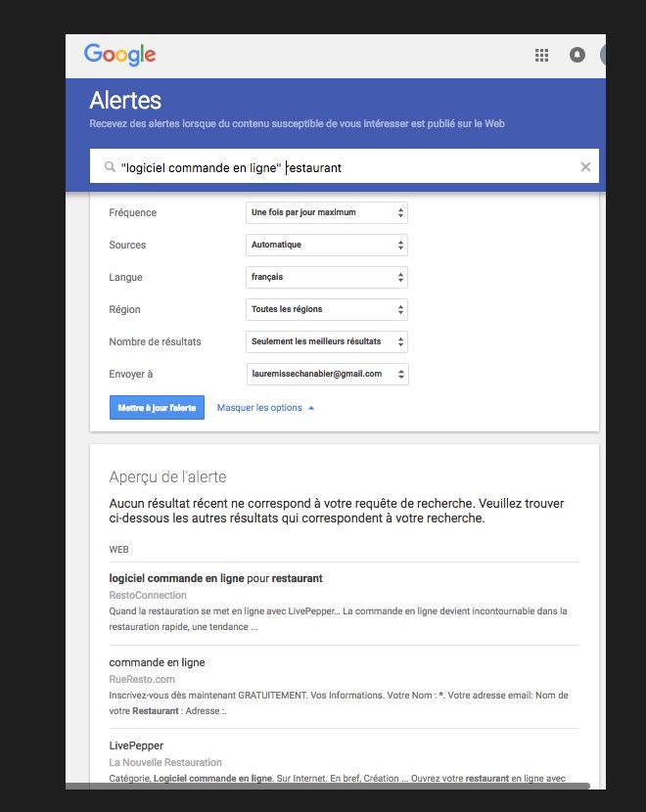
Task: Collapse options via Masquer les options
Action: (265, 408)
